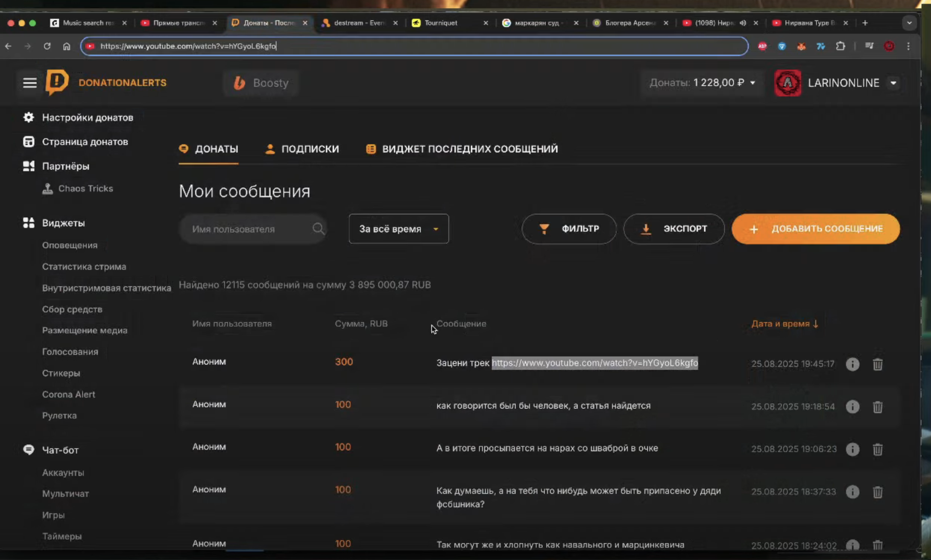Click the DonationAlerts logo icon

(x=57, y=82)
